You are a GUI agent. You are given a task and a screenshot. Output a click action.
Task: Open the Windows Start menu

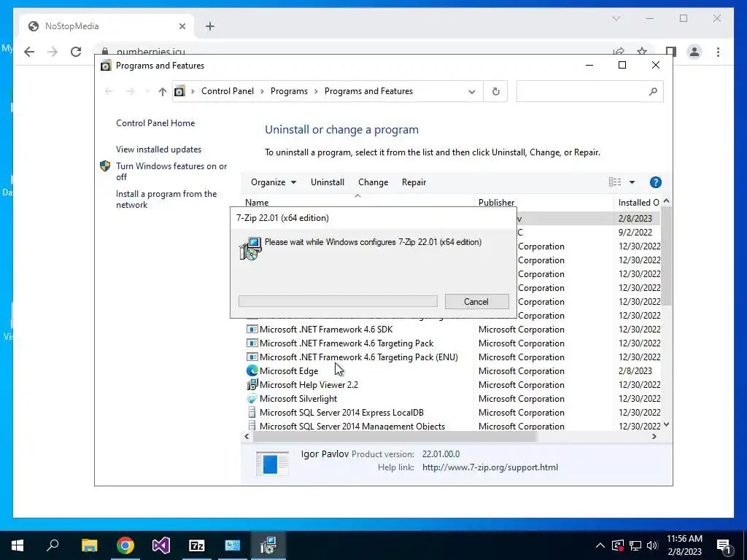click(18, 545)
